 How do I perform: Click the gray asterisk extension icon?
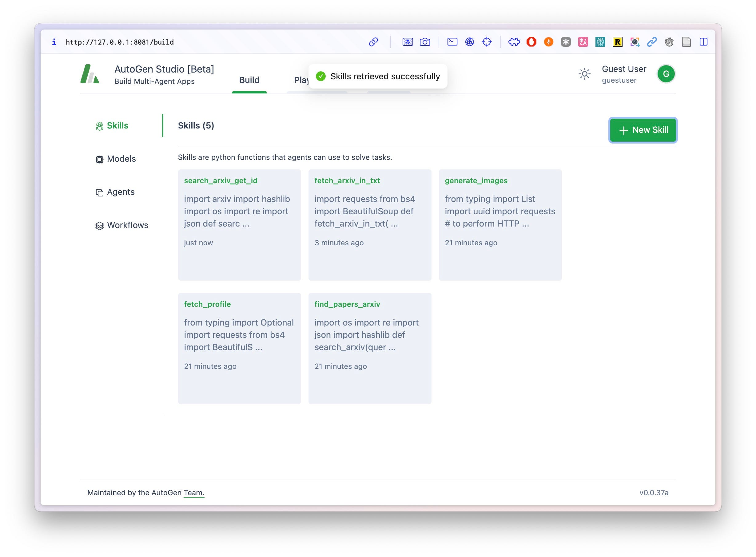tap(566, 42)
